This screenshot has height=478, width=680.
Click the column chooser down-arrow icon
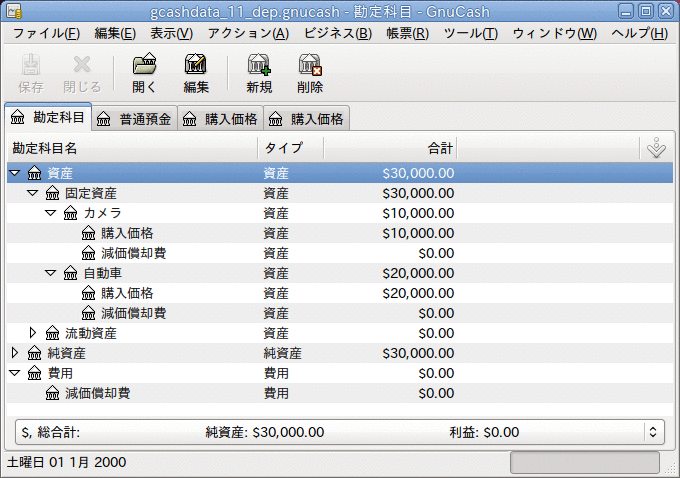click(x=655, y=148)
